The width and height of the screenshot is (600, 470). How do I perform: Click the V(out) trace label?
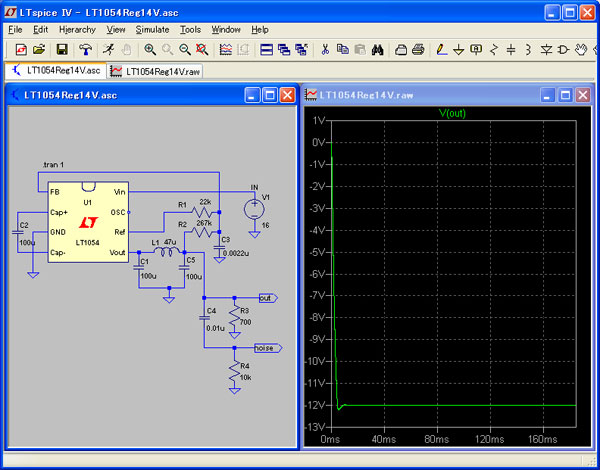click(x=452, y=113)
